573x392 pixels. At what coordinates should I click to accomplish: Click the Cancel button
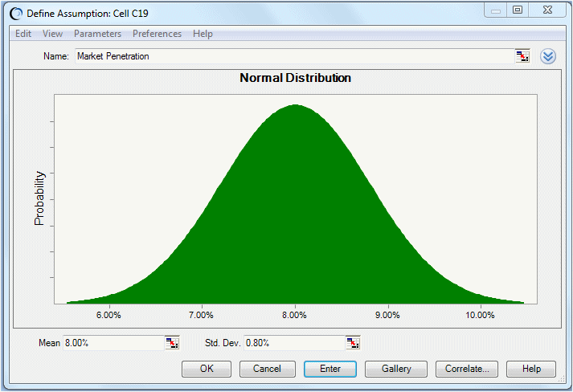[267, 369]
